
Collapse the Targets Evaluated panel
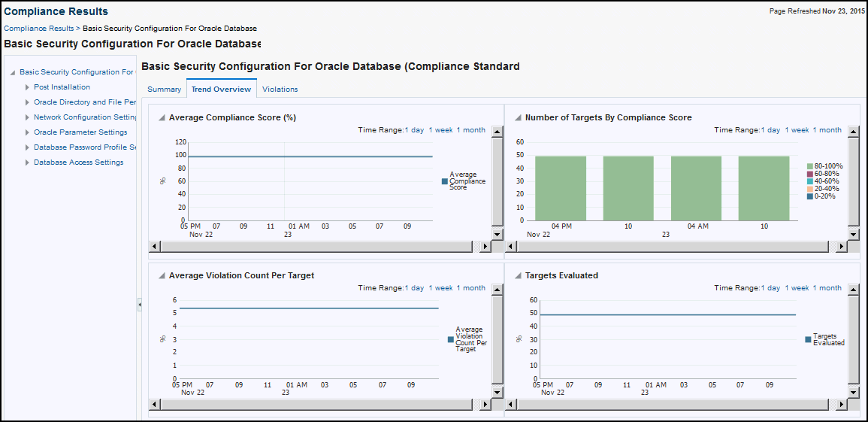click(518, 275)
